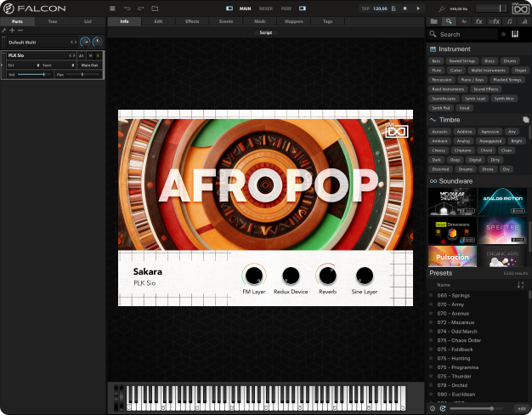
Task: Sort presets with the A-Z icon
Action: [520, 285]
